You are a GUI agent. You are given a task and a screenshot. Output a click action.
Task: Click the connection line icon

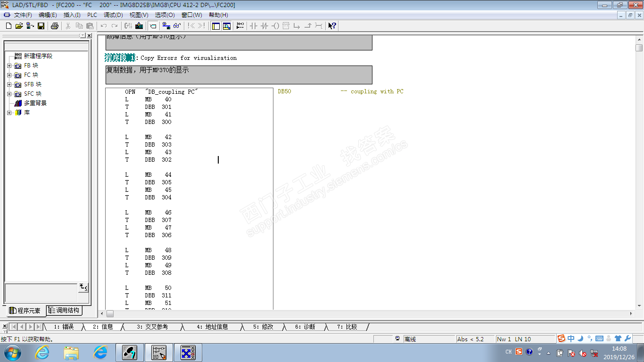coord(319,26)
